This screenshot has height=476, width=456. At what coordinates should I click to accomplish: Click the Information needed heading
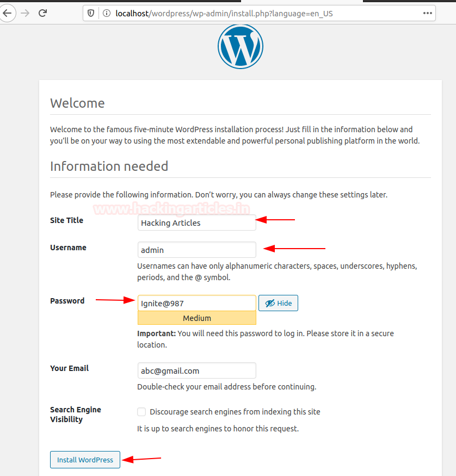click(109, 166)
